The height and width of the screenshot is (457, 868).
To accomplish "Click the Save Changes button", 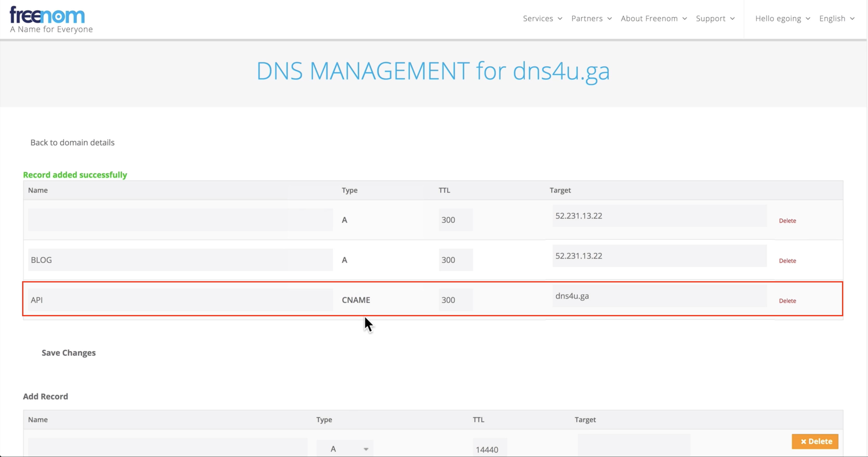I will [x=68, y=353].
